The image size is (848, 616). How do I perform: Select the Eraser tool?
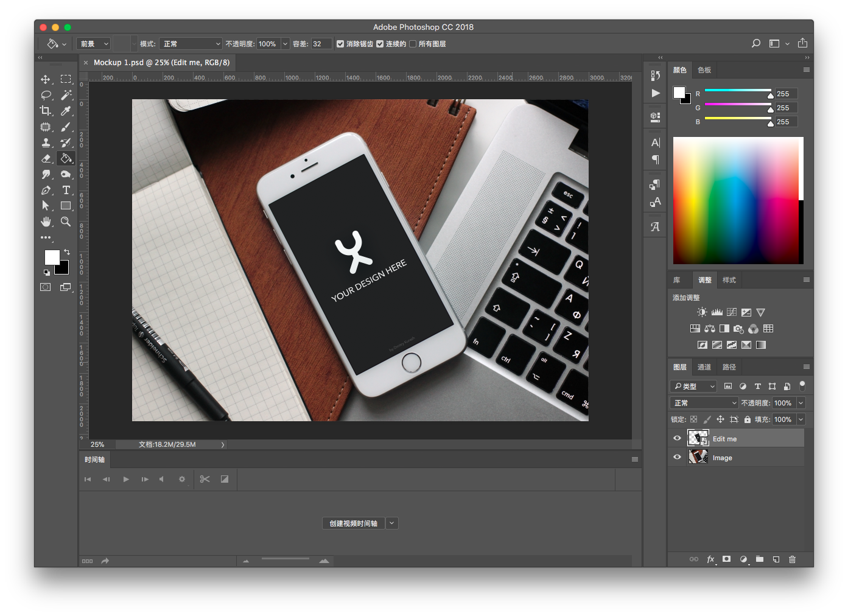pos(46,158)
